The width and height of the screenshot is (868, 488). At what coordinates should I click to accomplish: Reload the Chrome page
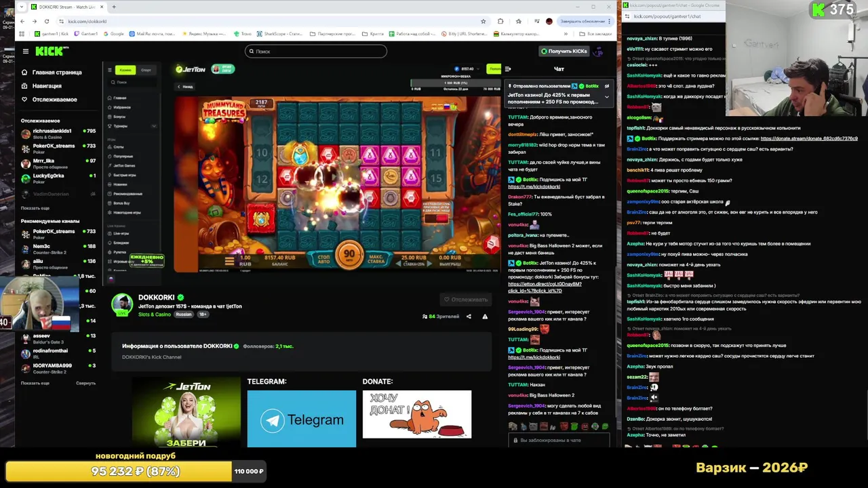pyautogui.click(x=47, y=21)
